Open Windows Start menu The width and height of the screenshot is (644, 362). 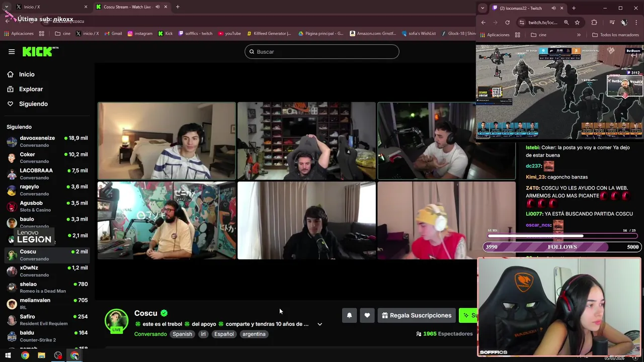(8, 355)
